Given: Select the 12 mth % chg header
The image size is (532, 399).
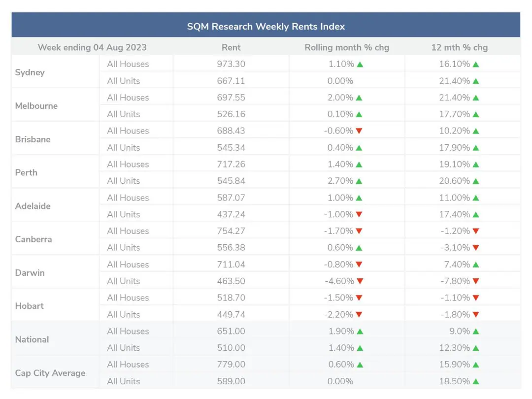Looking at the screenshot, I should tap(460, 47).
